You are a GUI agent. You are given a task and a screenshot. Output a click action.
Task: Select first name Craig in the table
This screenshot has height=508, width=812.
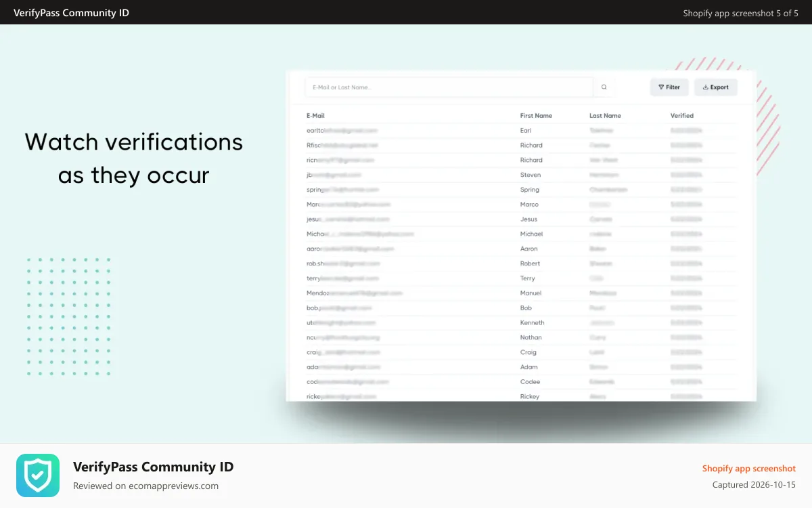[x=528, y=352]
